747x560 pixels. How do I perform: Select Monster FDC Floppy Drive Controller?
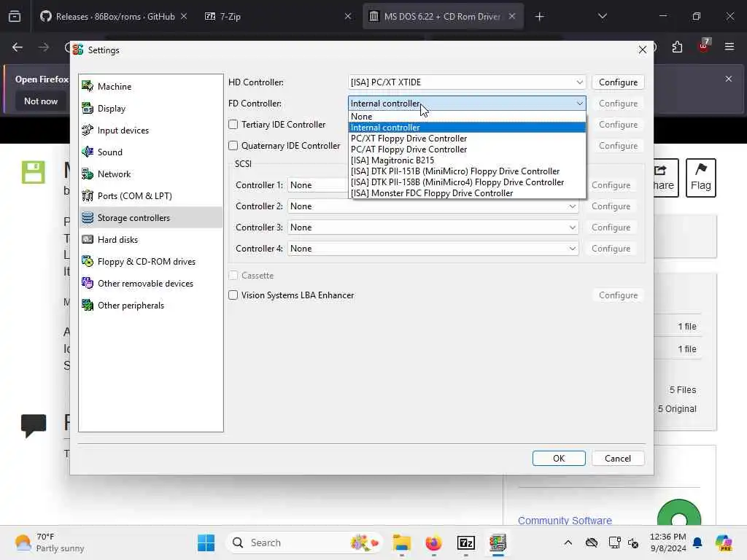(467, 193)
